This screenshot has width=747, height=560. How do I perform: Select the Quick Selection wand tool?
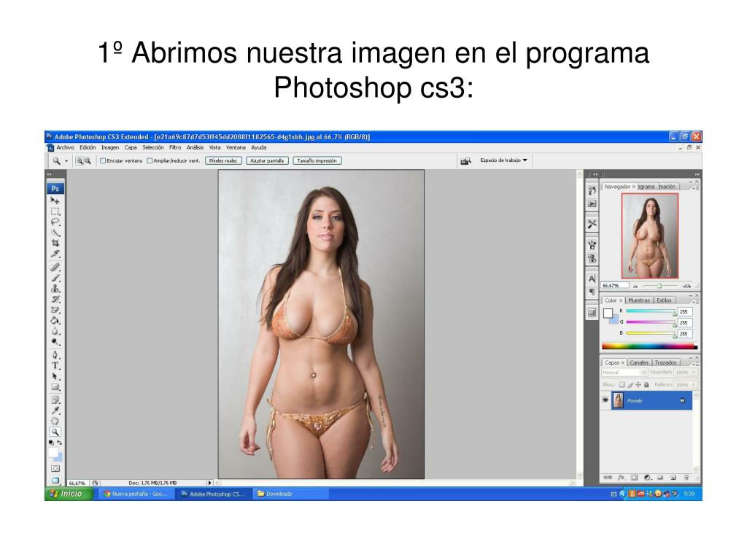(x=55, y=233)
